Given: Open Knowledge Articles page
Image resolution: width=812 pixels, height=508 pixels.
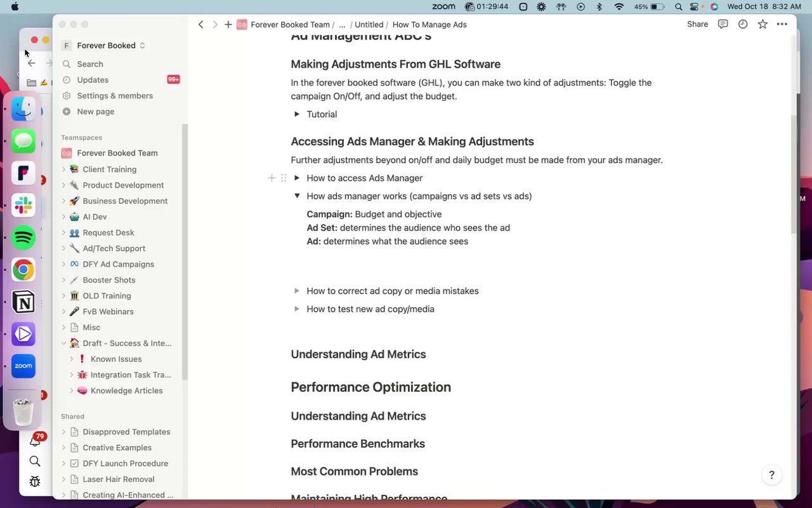Looking at the screenshot, I should (126, 391).
